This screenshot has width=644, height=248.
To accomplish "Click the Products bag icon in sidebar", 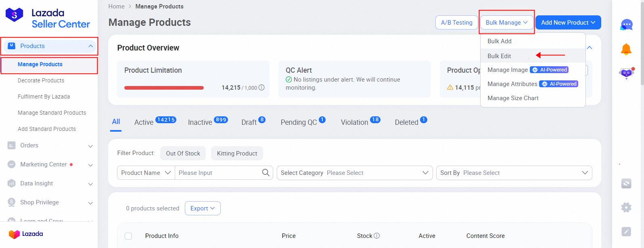I will (x=12, y=46).
